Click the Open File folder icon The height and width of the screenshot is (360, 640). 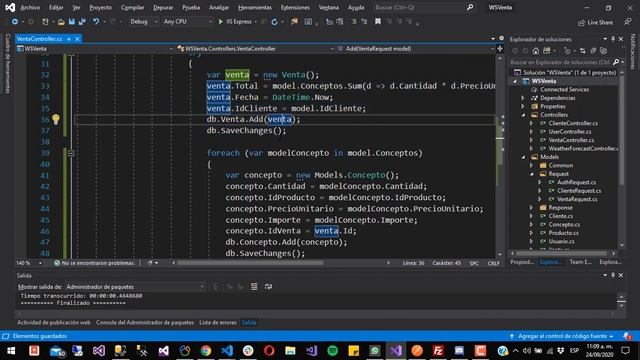[61, 22]
